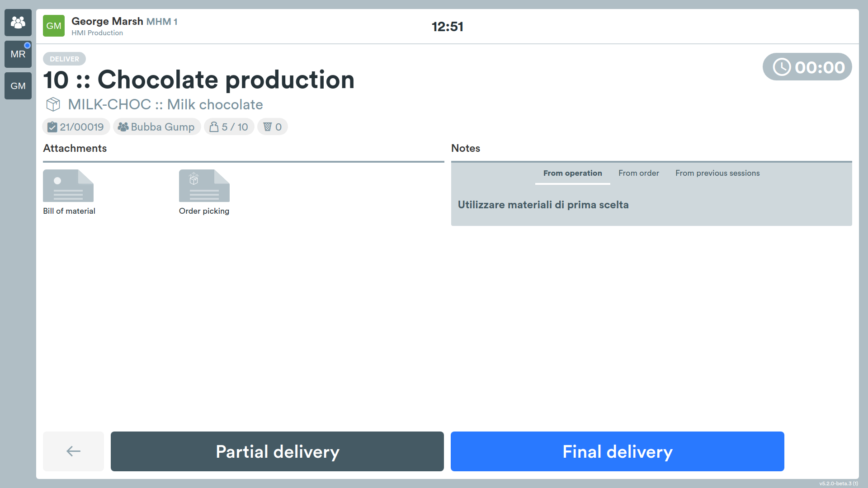
Task: Open the Order picking attachment
Action: tap(204, 192)
